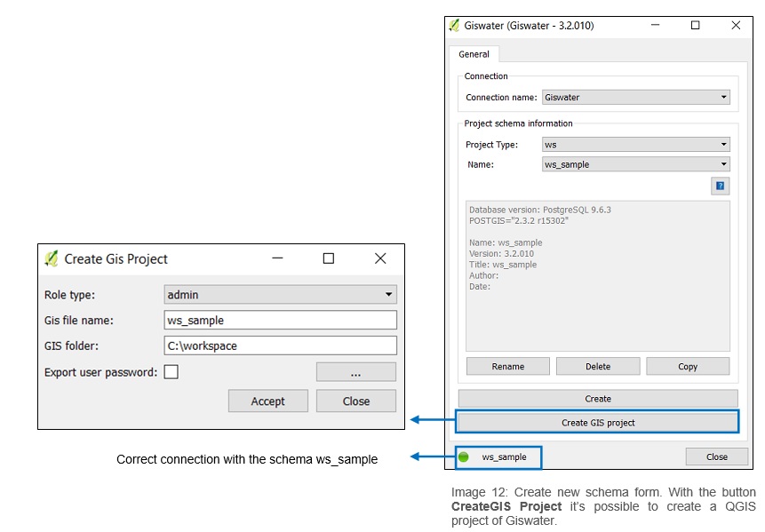This screenshot has height=532, width=765.
Task: Click the POSTGIS="2.3.2 r15302" text
Action: pos(519,220)
